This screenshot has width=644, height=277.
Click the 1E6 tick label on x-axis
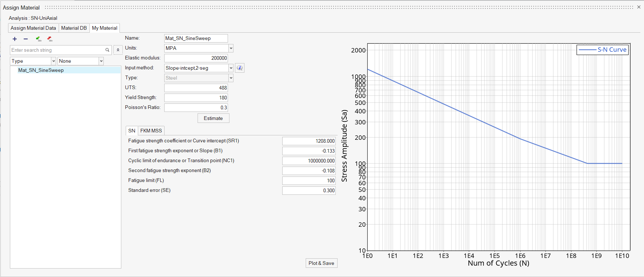pos(520,256)
